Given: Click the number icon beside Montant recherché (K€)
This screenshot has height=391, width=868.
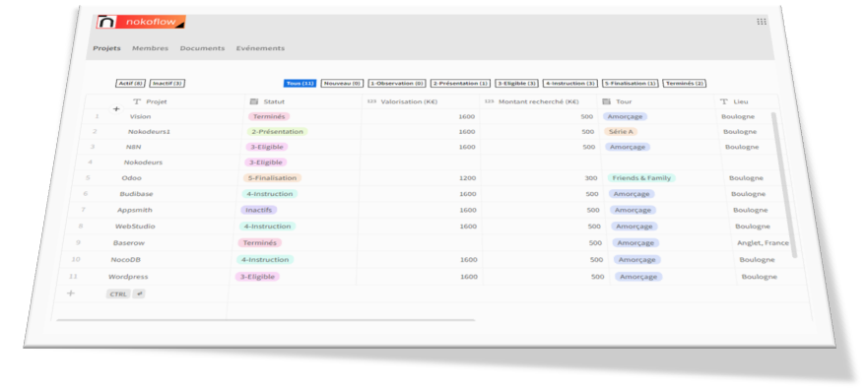Looking at the screenshot, I should tap(489, 101).
